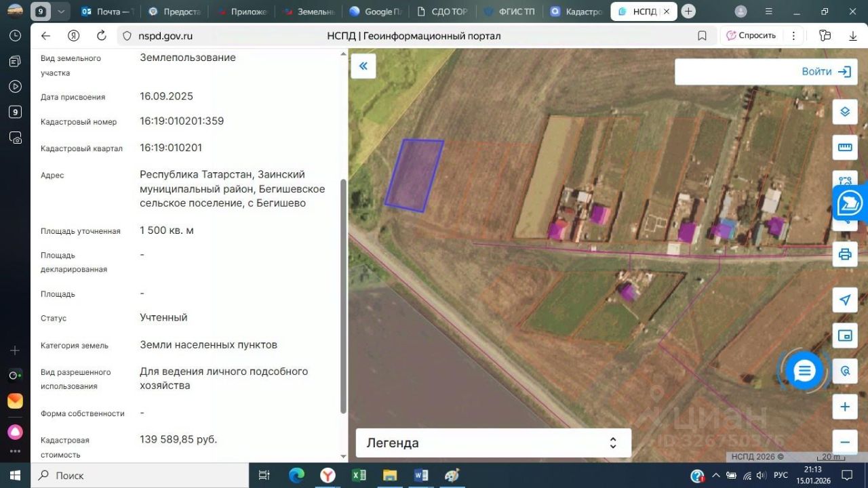Viewport: 868px width, 488px height.
Task: Open the blue chat assistant bubble
Action: pos(804,371)
